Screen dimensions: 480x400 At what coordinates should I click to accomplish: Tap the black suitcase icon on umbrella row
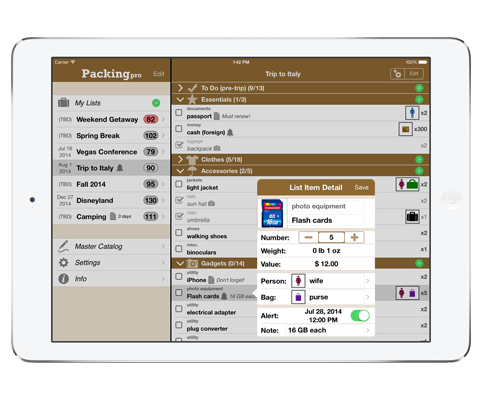412,217
